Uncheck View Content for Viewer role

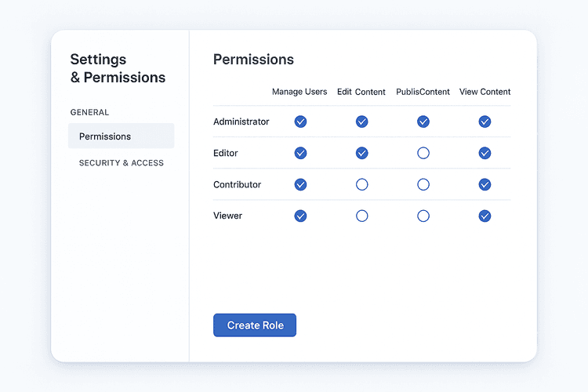[x=485, y=216]
